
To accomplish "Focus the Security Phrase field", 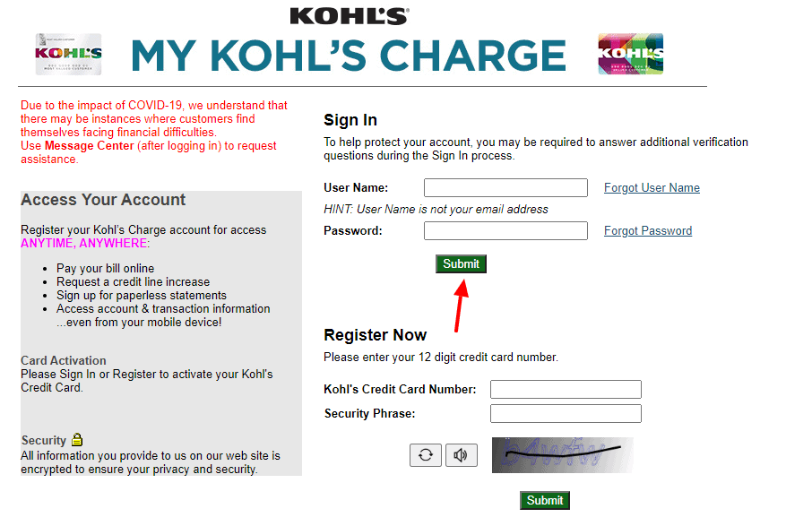I will [x=566, y=413].
